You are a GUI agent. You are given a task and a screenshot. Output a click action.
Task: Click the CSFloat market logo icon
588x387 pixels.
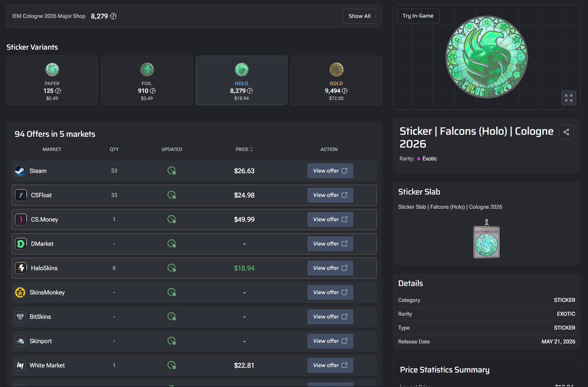pos(20,195)
